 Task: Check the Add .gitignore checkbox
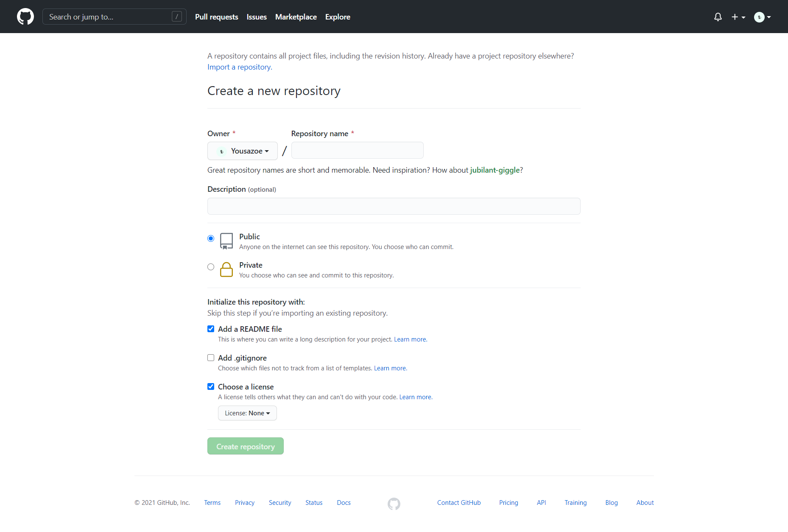[211, 358]
